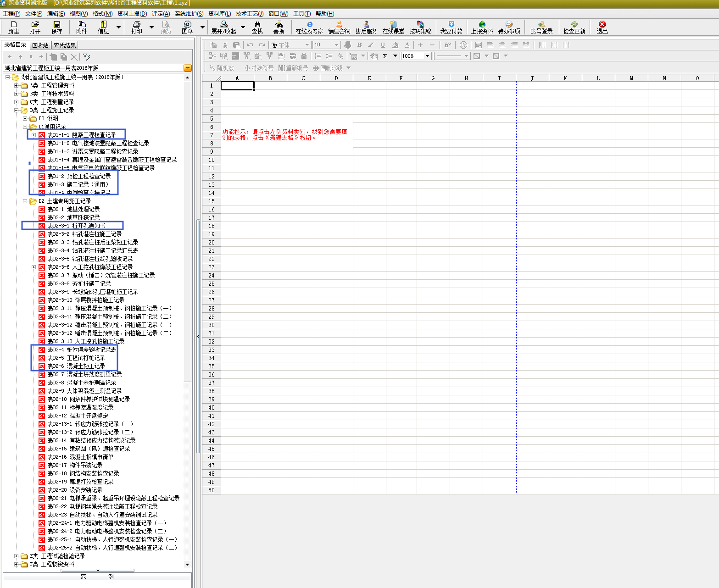Collapse the D2 土建专用施工记录 node
Image resolution: width=719 pixels, height=588 pixels.
point(25,201)
